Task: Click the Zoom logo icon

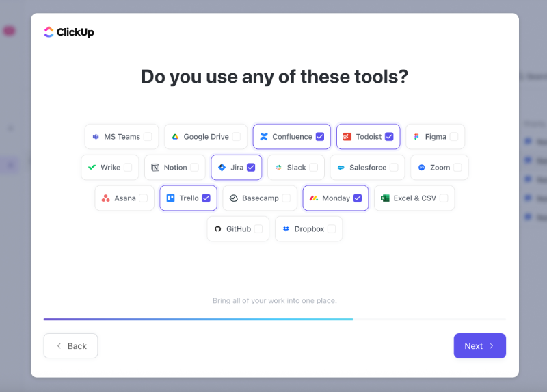Action: click(x=421, y=168)
